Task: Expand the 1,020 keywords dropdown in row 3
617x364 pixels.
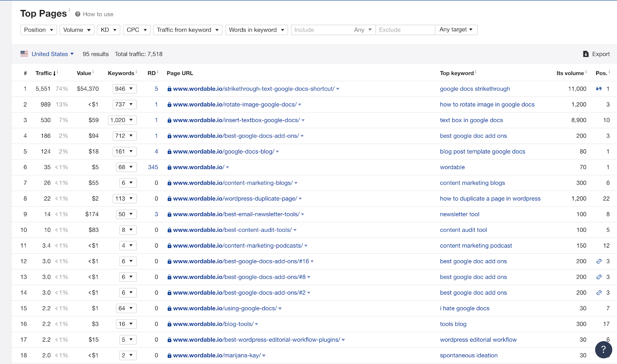Action: (122, 120)
